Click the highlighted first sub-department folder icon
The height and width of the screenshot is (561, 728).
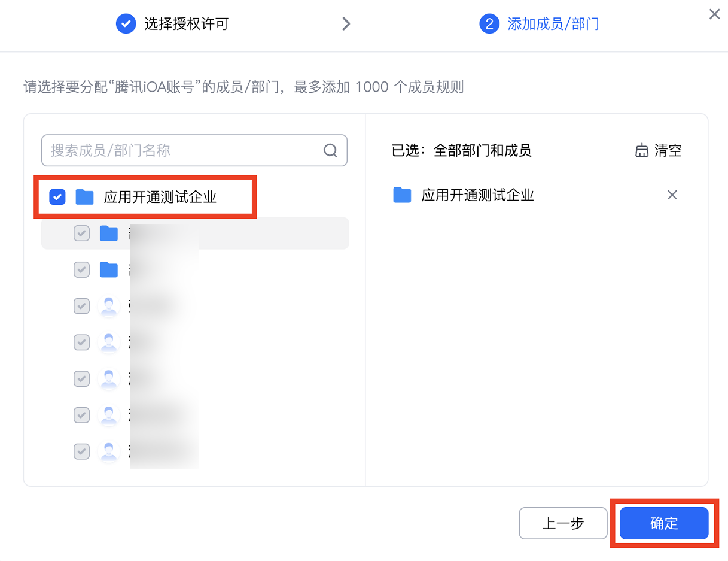click(x=109, y=234)
